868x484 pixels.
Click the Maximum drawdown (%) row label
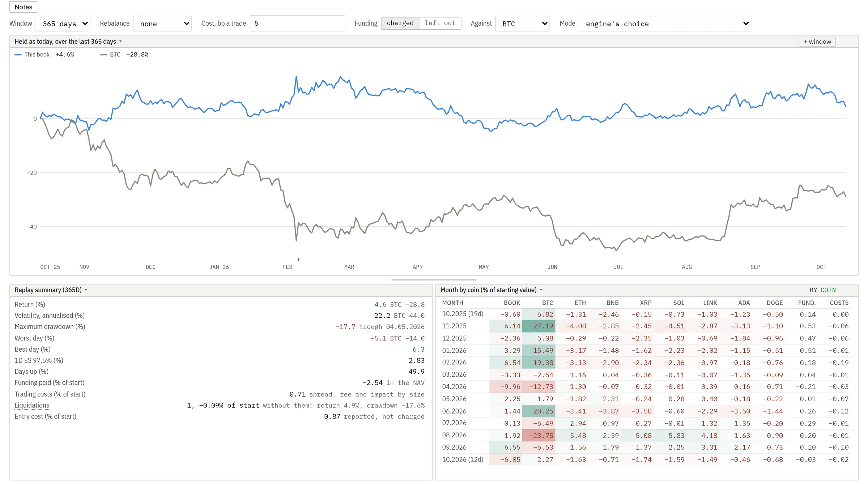[50, 326]
